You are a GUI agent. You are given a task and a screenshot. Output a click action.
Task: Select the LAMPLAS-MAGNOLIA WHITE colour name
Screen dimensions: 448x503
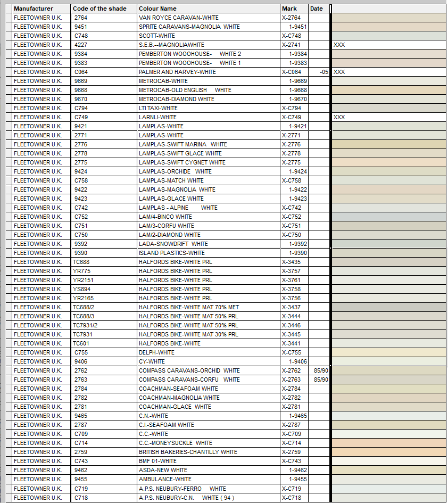[x=177, y=189]
